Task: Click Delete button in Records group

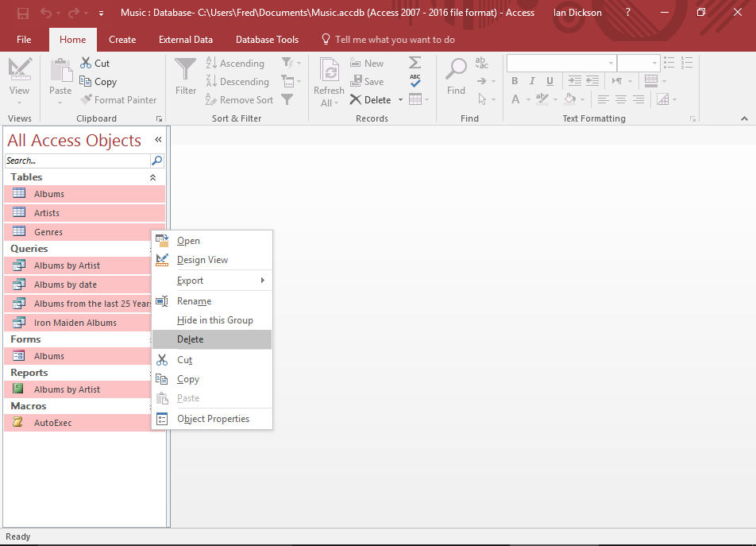Action: tap(371, 100)
